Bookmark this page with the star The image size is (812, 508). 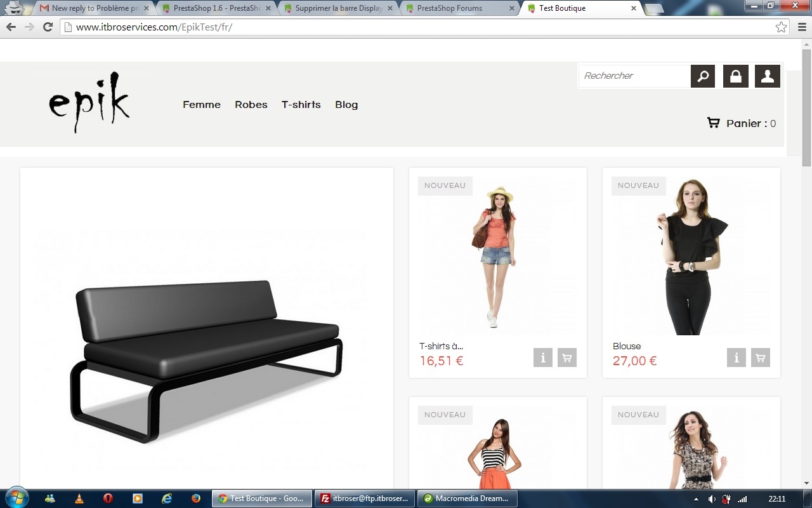tap(781, 27)
